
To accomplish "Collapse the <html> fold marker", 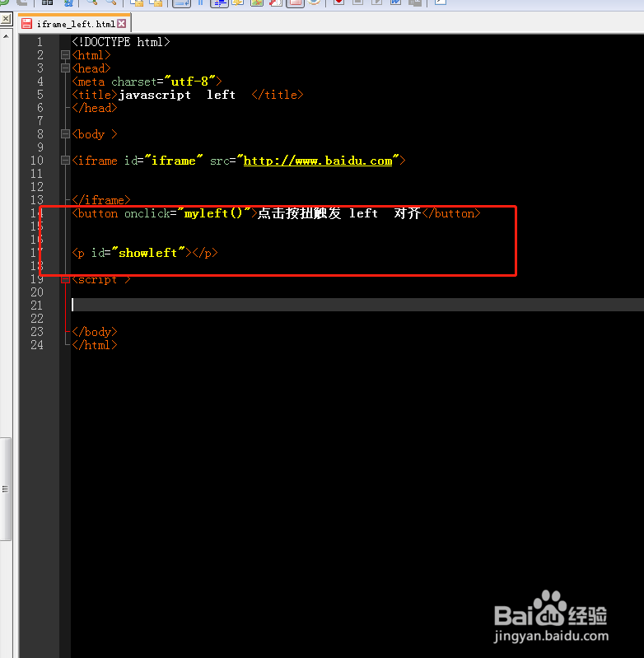I will pyautogui.click(x=65, y=55).
